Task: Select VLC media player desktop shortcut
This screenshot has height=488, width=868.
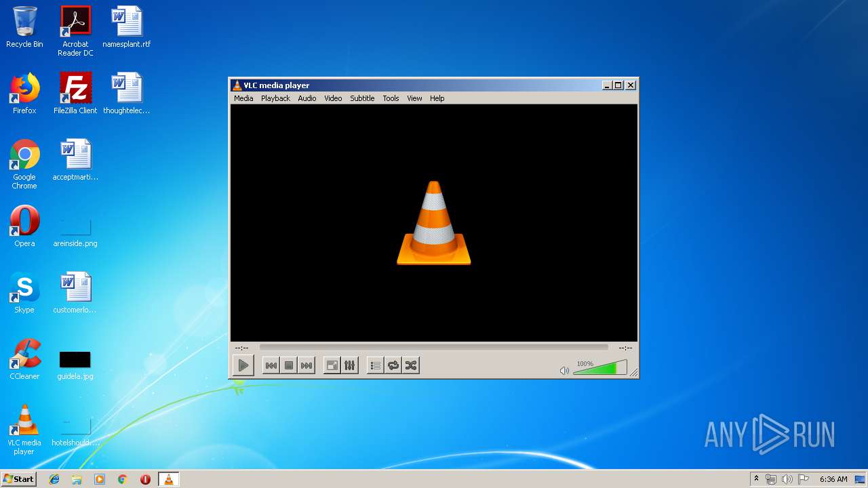Action: [x=24, y=430]
